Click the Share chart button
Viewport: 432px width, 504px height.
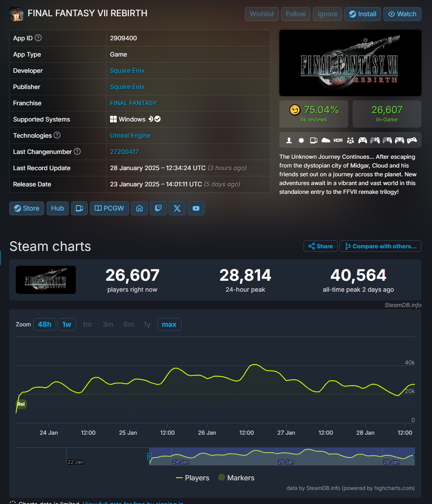click(321, 246)
